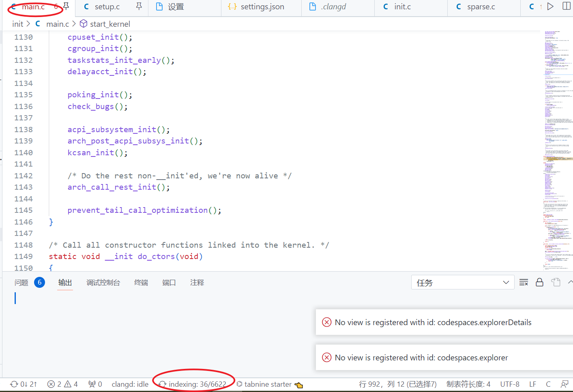Change the LF end of line sequence
The height and width of the screenshot is (392, 573).
[x=532, y=384]
